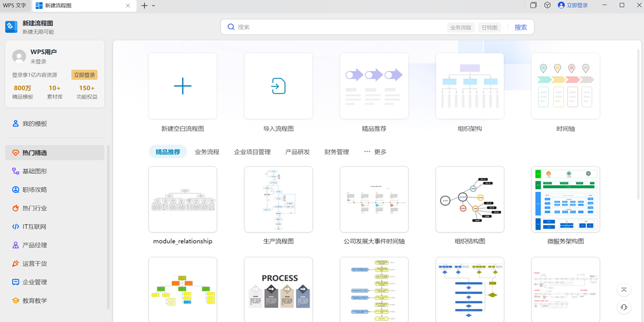Add a new tab with plus button
The image size is (644, 322).
(144, 5)
